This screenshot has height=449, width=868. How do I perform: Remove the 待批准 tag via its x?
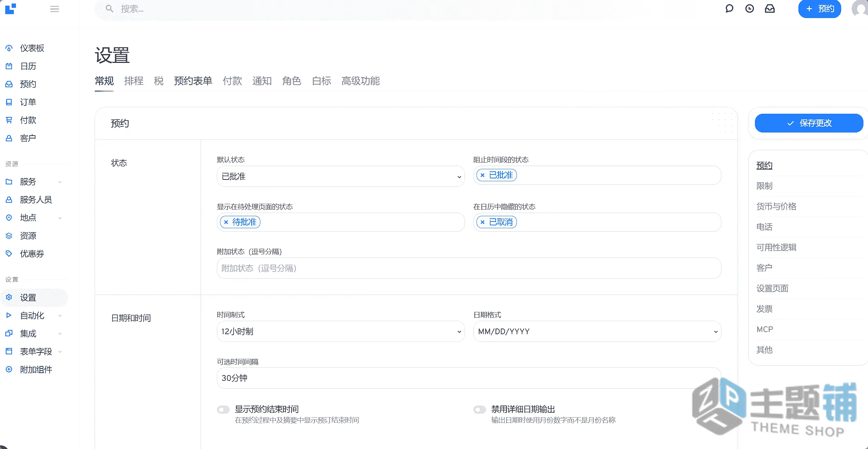click(x=226, y=222)
